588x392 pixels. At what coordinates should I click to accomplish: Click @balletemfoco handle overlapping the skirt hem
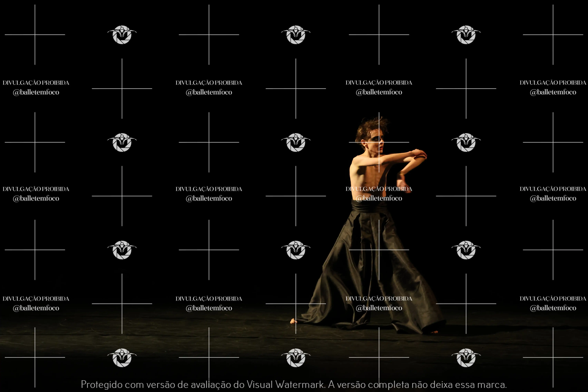pos(379,308)
